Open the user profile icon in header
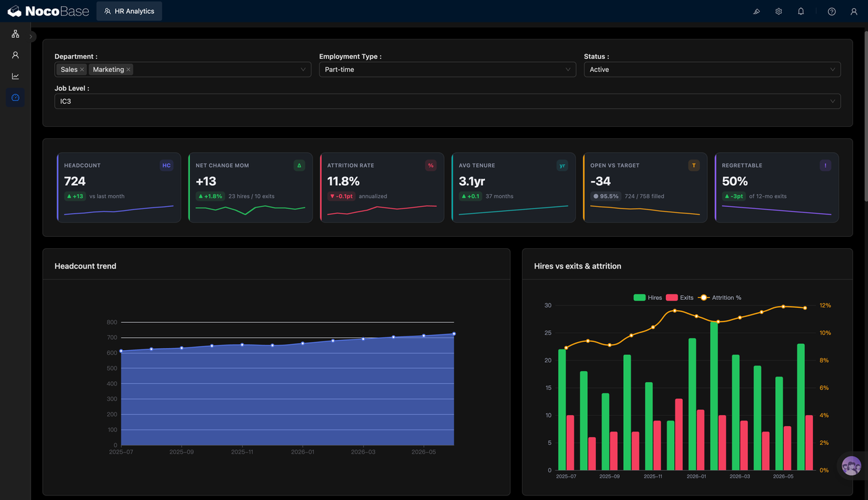The image size is (868, 500). pyautogui.click(x=854, y=12)
